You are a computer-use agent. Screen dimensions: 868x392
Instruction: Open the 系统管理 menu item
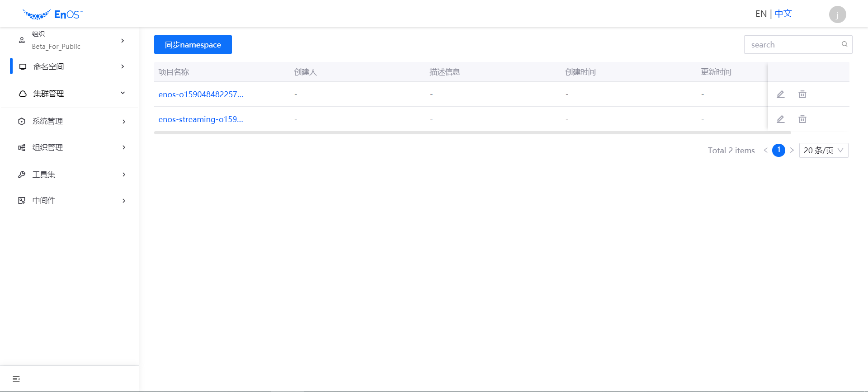pos(70,121)
